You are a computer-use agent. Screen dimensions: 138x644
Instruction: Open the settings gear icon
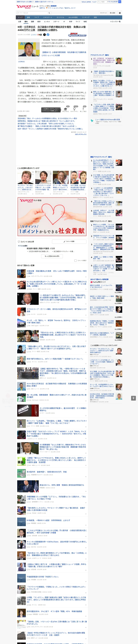tap(120, 13)
